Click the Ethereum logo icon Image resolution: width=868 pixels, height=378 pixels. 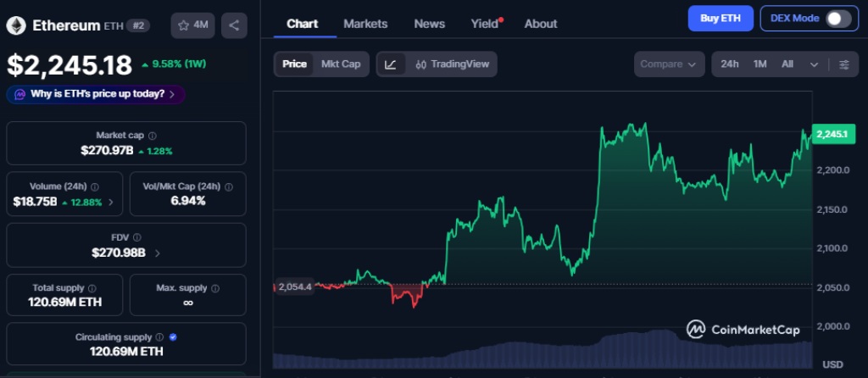[16, 25]
